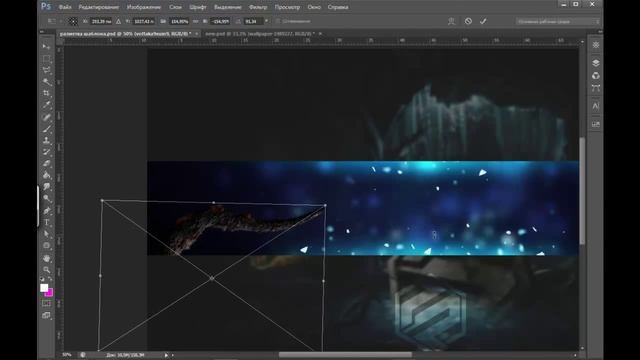640x360 pixels.
Task: Select the Ellipse shape tool
Action: coord(47,246)
